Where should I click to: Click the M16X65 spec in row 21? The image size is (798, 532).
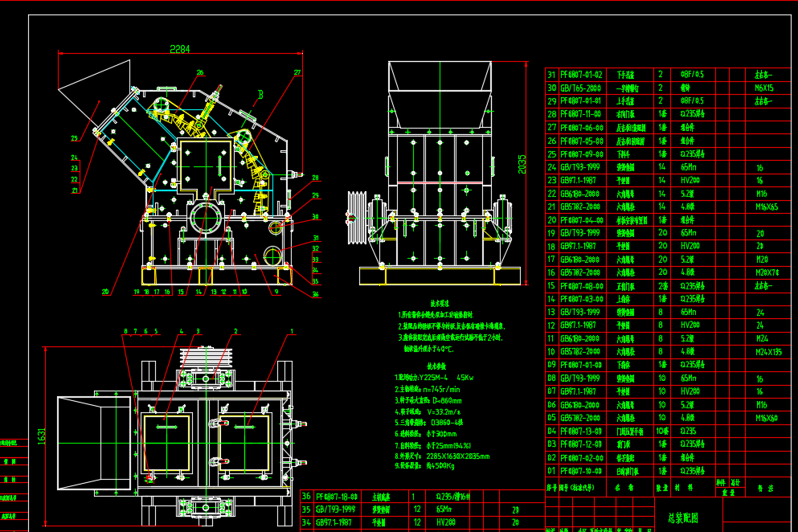click(x=766, y=207)
